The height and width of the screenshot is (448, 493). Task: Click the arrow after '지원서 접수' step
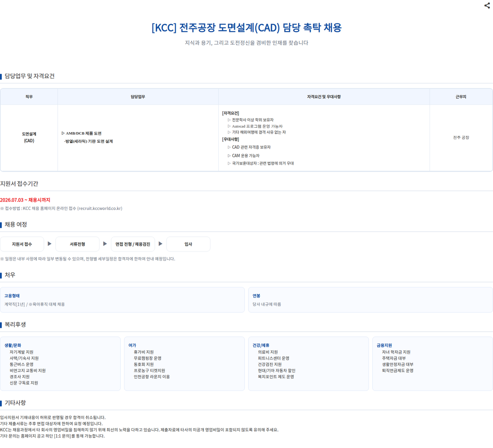tap(49, 244)
